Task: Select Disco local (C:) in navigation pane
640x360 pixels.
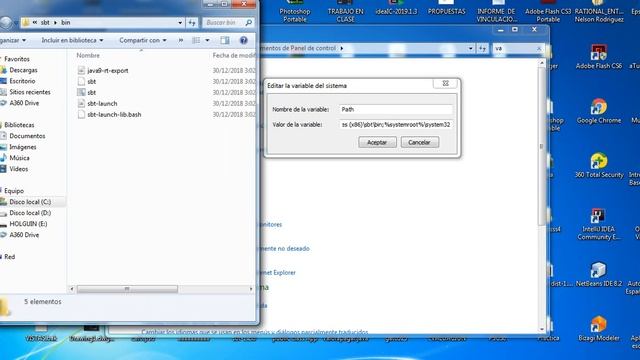Action: pyautogui.click(x=30, y=202)
